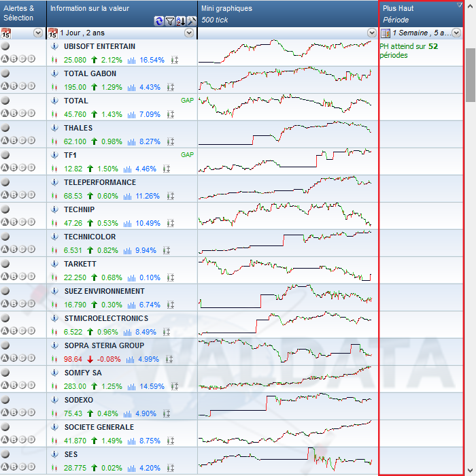Viewport: 476px width, 476px height.
Task: Click candlestick chart icon for UBISOFT ENTERTAIN
Action: click(x=54, y=60)
